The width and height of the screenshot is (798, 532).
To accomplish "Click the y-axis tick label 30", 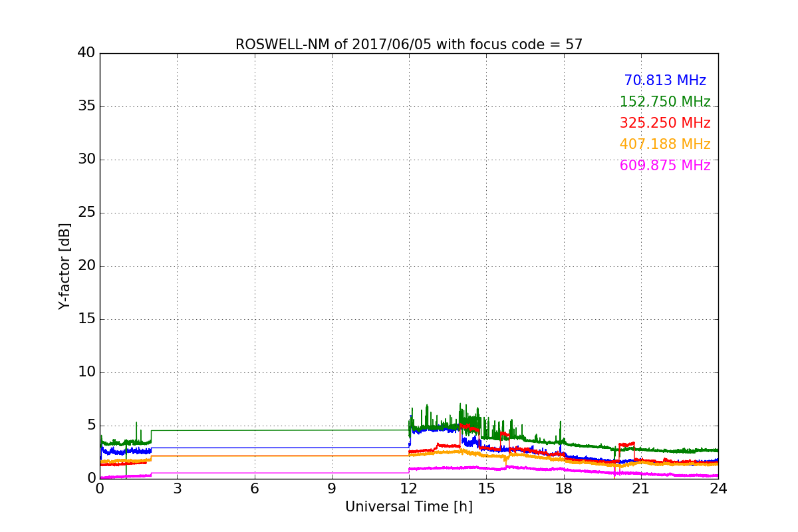I will tap(86, 160).
